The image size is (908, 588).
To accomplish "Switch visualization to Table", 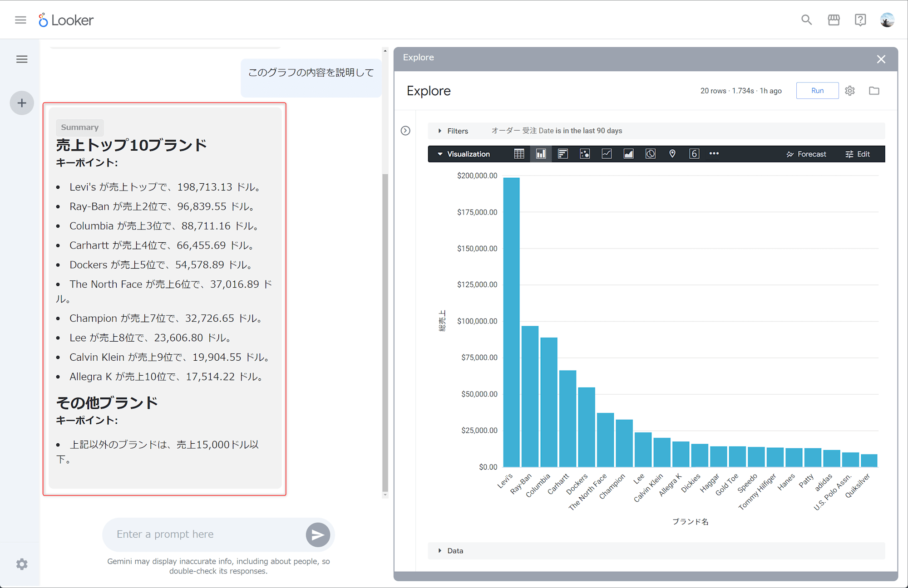I will [519, 154].
